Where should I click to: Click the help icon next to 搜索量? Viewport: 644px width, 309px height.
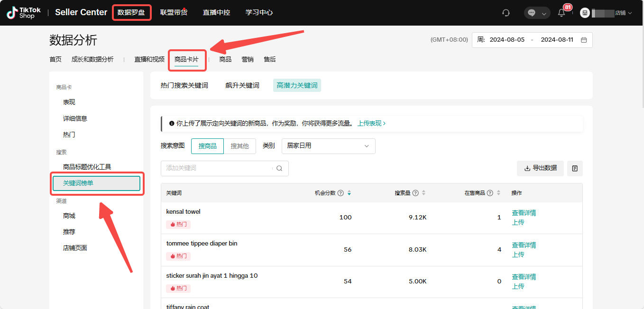tap(415, 193)
